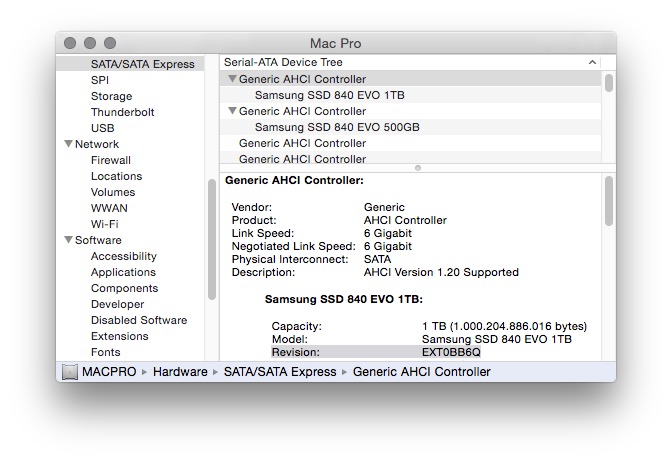Select Components in the sidebar
Image resolution: width=672 pixels, height=462 pixels.
coord(124,288)
